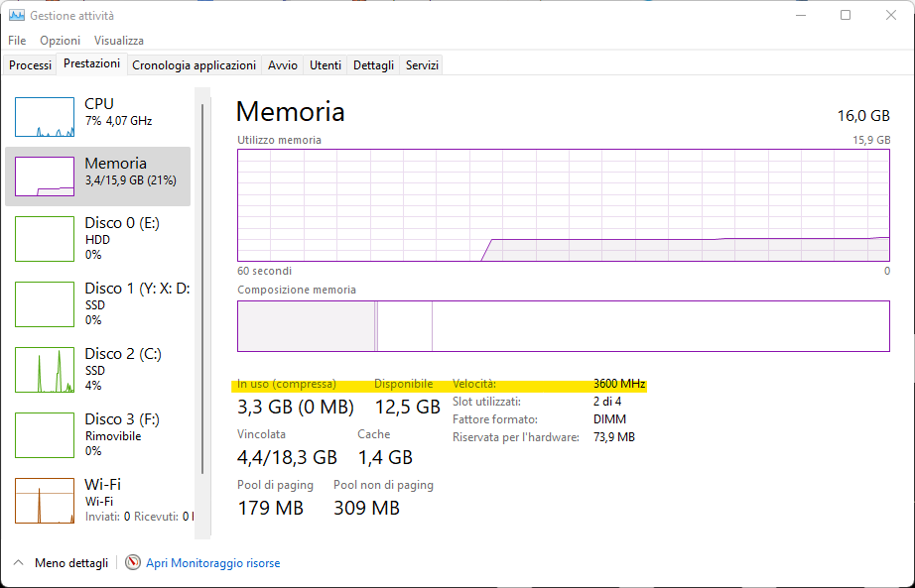Viewport: 915px width, 588px height.
Task: Click the Apri Monitoraggio risorse link
Action: click(x=212, y=563)
